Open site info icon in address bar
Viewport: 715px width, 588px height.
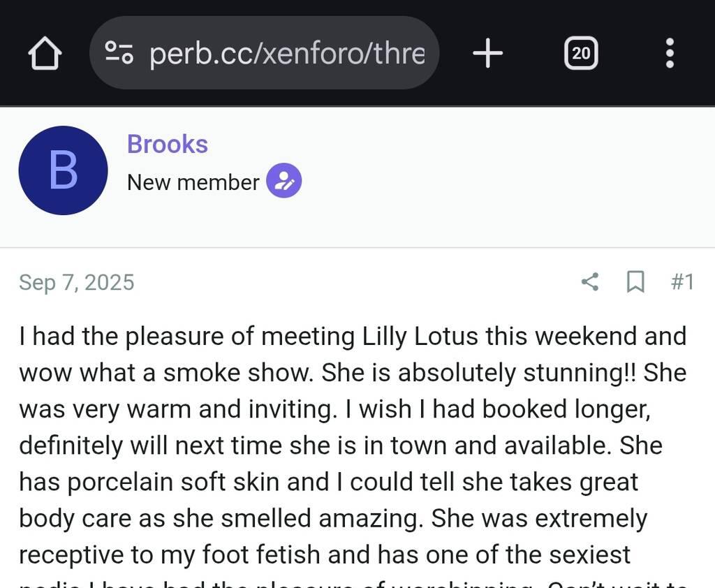pyautogui.click(x=119, y=53)
